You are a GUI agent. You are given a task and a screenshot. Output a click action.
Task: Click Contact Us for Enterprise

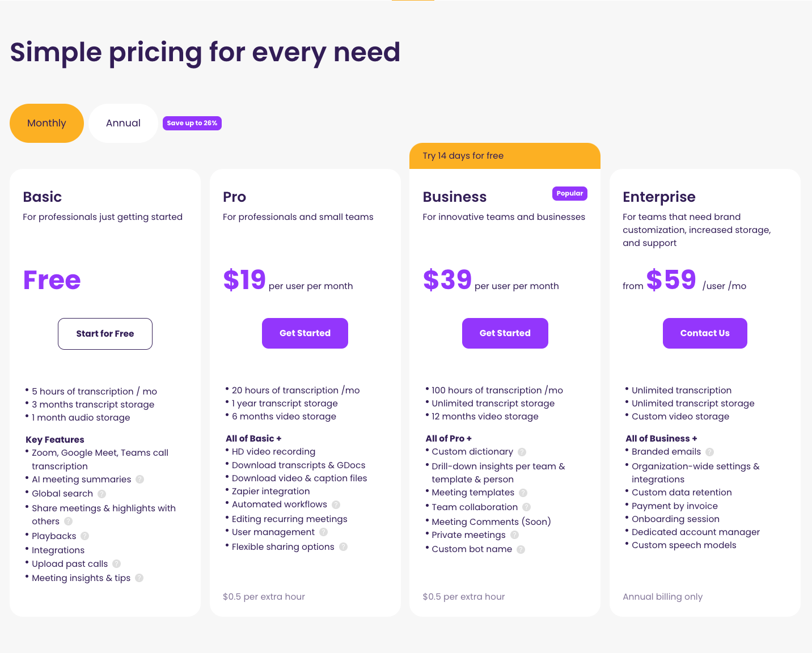tap(705, 333)
